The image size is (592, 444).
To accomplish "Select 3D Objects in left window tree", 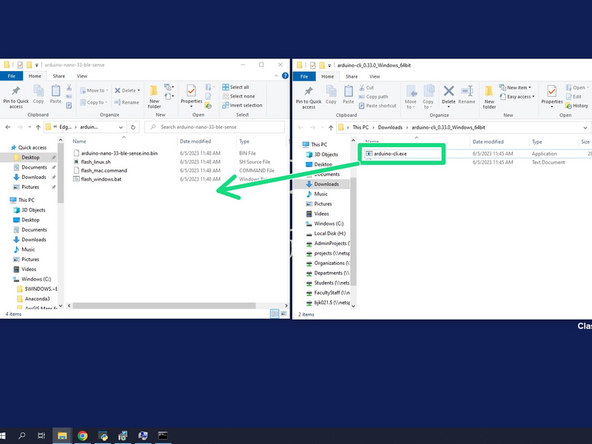I will (29, 210).
